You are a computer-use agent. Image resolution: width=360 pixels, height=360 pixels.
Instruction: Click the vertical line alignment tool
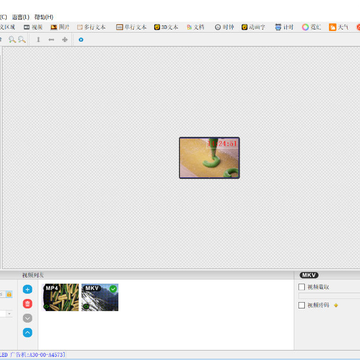tap(38, 40)
